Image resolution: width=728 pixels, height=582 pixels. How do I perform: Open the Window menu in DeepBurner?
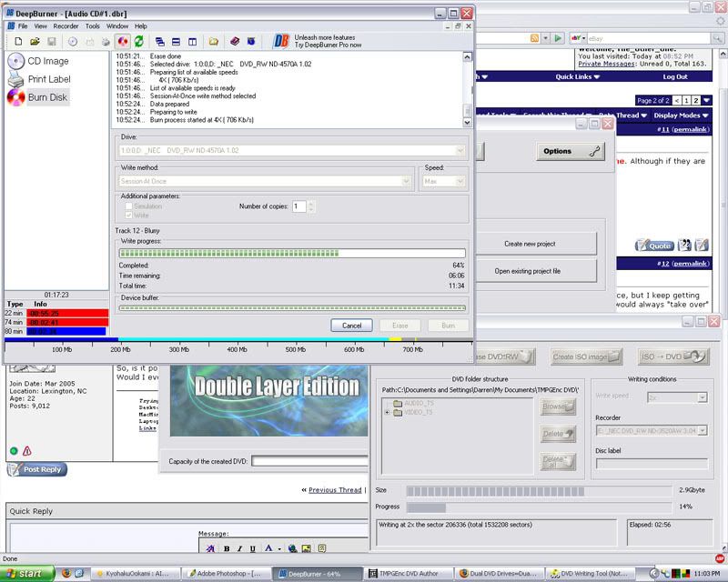117,26
